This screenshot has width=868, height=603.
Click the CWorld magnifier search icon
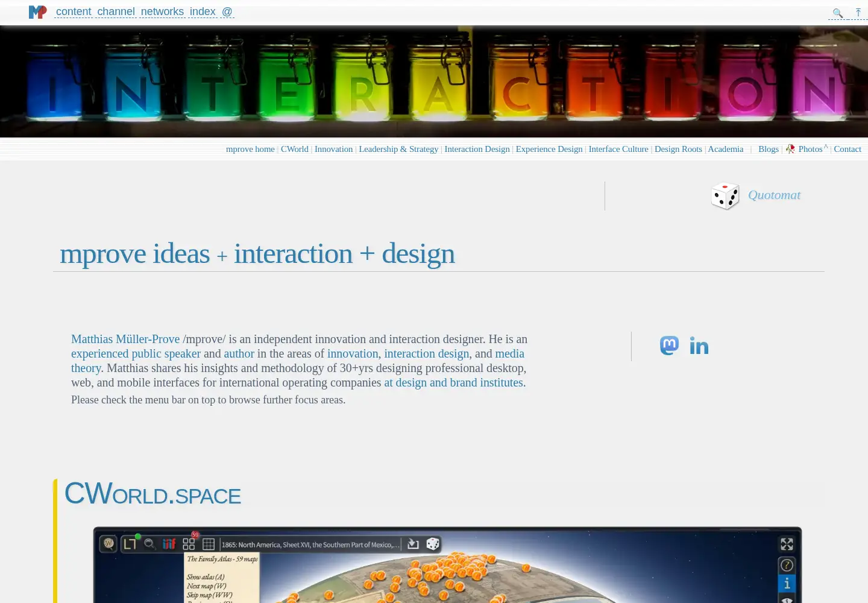pos(149,544)
